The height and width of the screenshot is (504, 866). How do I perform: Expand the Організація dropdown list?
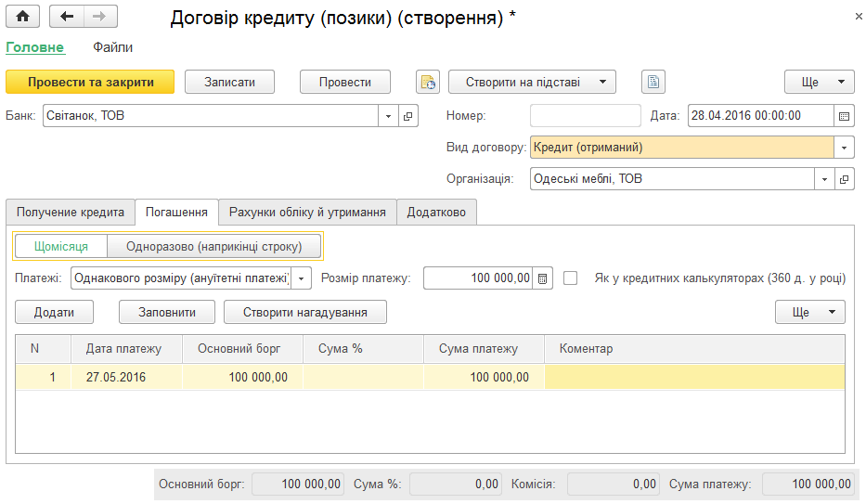coord(824,179)
